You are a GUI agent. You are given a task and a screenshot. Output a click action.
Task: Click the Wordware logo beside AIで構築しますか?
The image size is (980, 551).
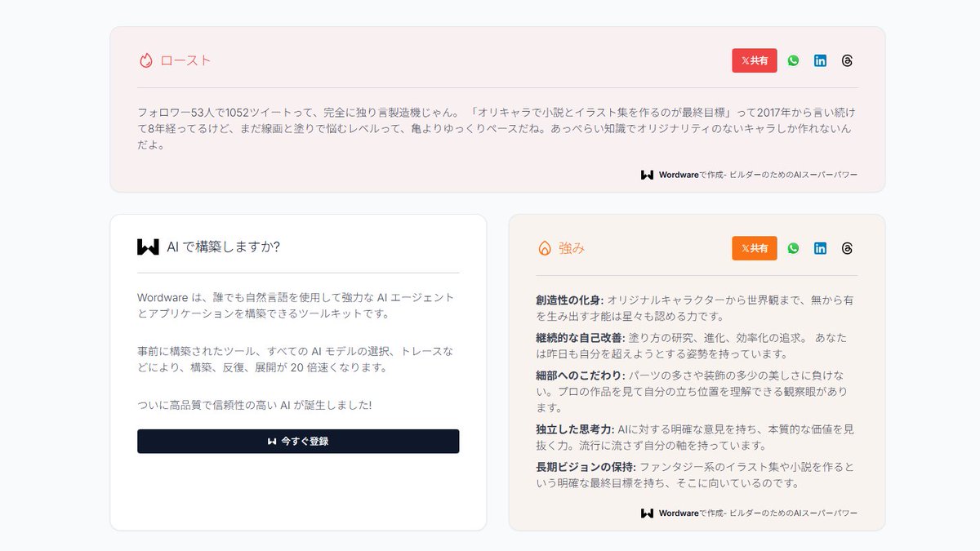[x=148, y=247]
